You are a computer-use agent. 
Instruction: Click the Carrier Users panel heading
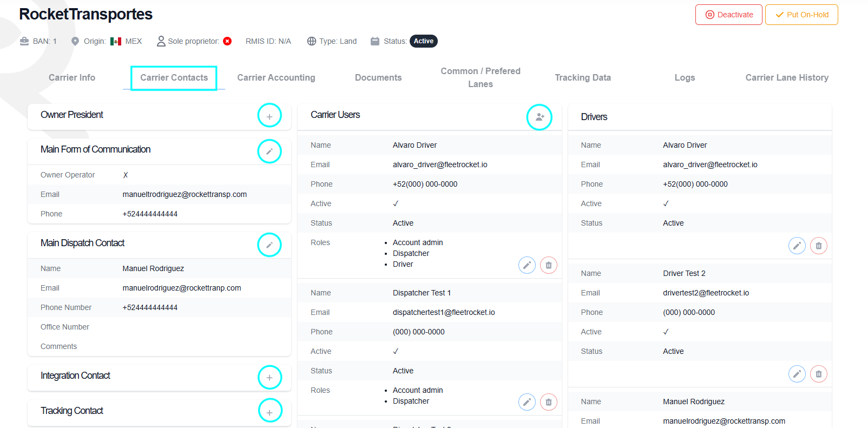(x=335, y=115)
